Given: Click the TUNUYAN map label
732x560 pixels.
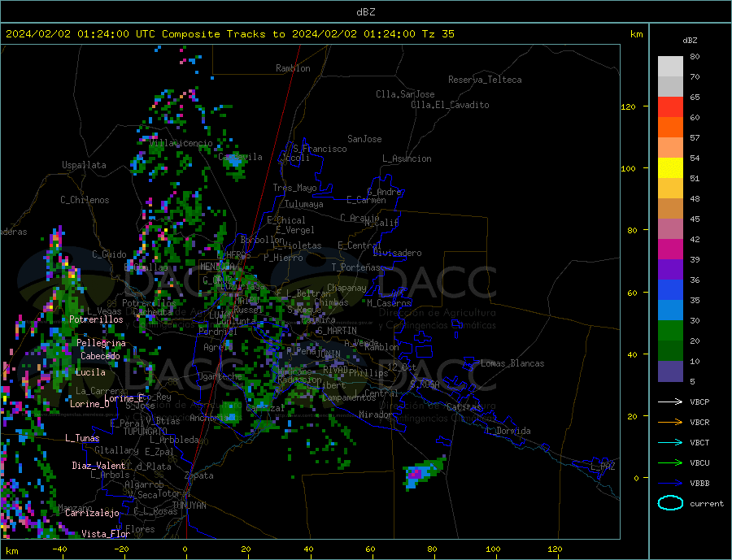Looking at the screenshot, I should point(189,506).
